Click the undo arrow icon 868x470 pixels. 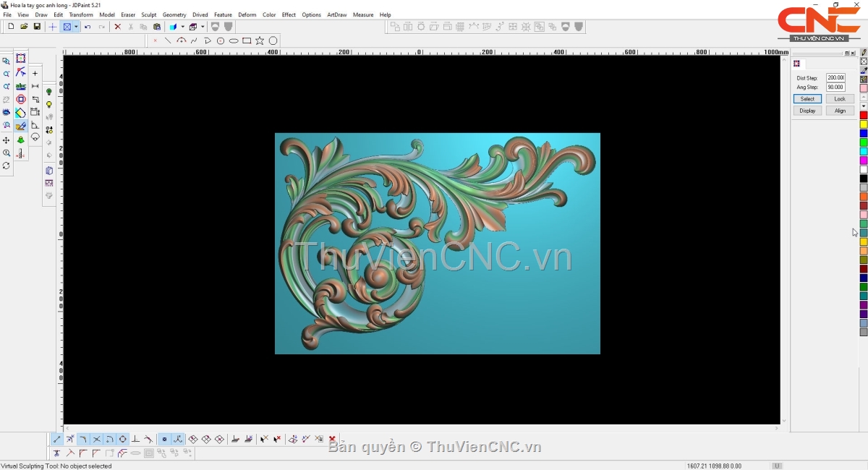pos(88,27)
